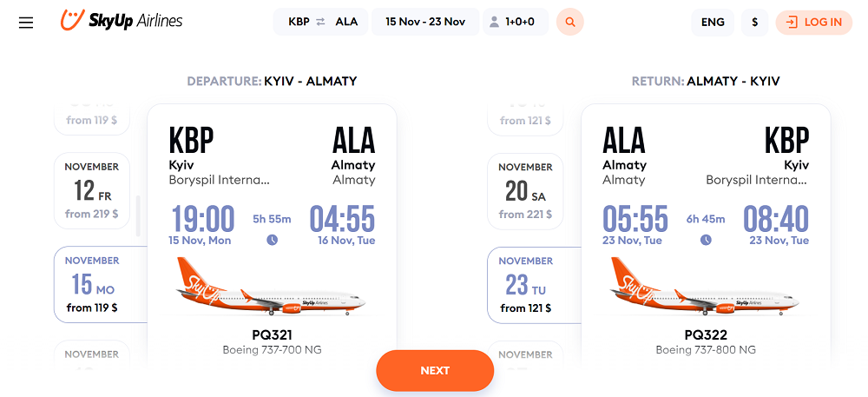Open the ENG language dropdown
This screenshot has height=397, width=868.
pos(713,22)
